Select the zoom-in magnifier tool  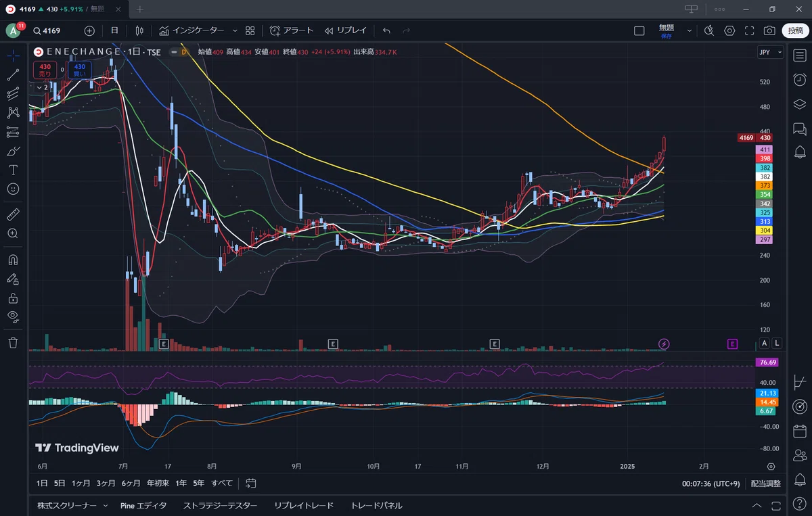pyautogui.click(x=13, y=233)
